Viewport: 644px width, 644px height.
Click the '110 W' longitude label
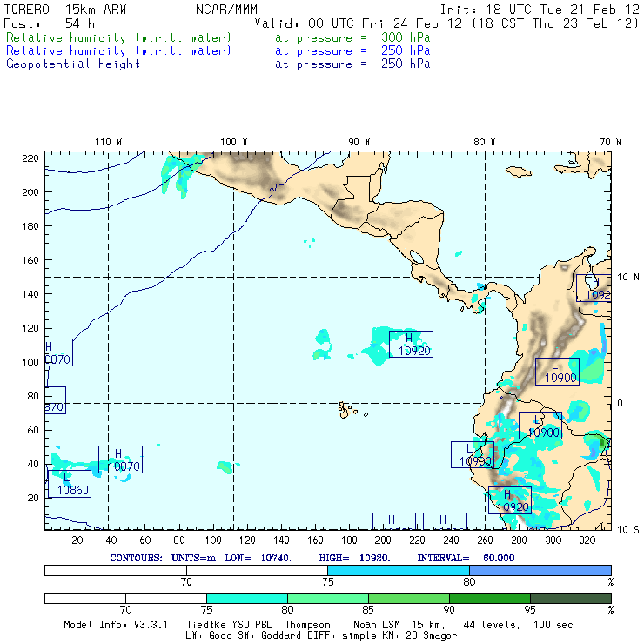click(109, 142)
